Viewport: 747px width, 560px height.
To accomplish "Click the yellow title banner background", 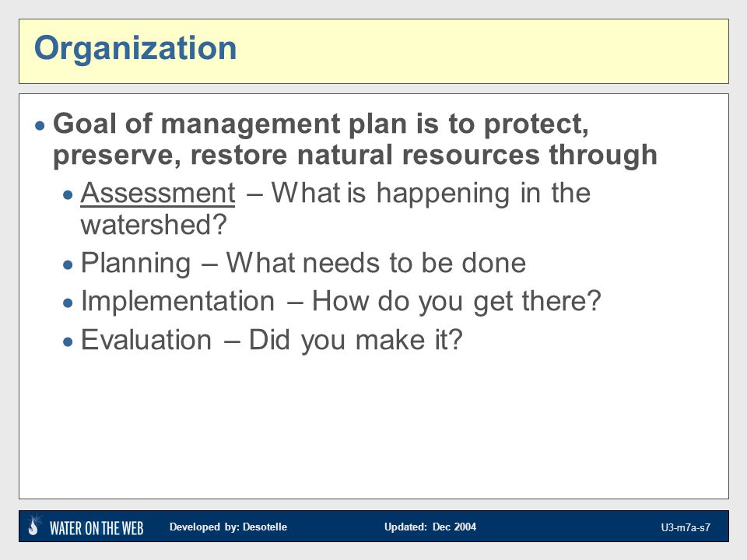I will [476, 51].
